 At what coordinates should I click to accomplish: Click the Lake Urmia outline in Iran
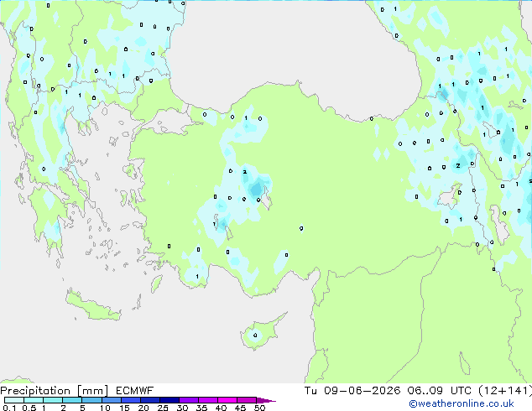pos(499,221)
